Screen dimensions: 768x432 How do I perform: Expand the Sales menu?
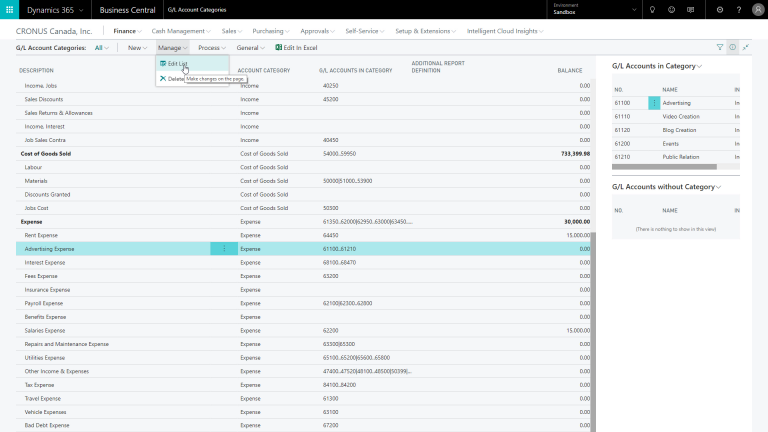pos(232,31)
